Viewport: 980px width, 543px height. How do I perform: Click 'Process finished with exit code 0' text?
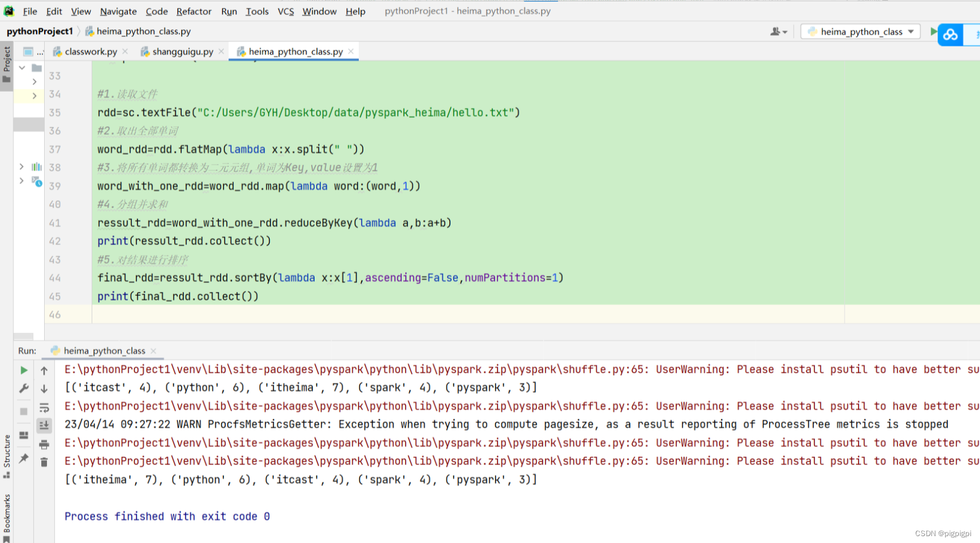[167, 516]
